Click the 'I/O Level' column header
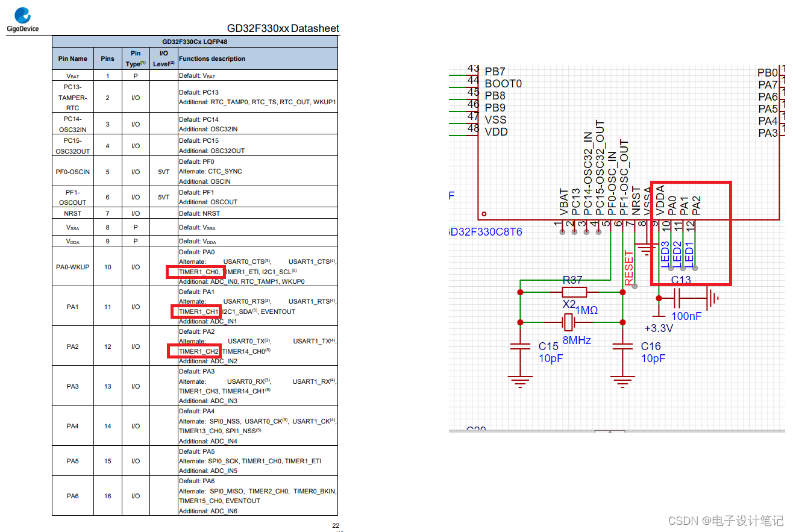The height and width of the screenshot is (532, 793). point(163,58)
